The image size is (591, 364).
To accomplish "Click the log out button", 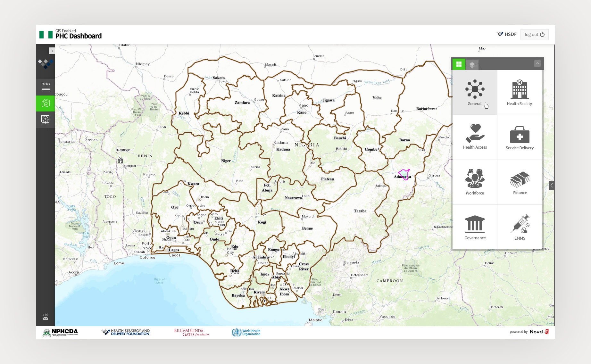I will point(534,35).
